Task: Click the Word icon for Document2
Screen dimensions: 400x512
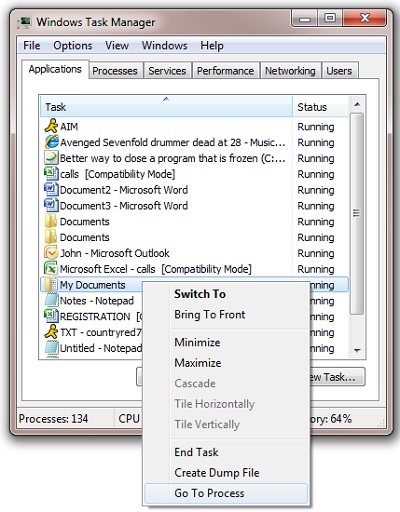Action: click(51, 190)
